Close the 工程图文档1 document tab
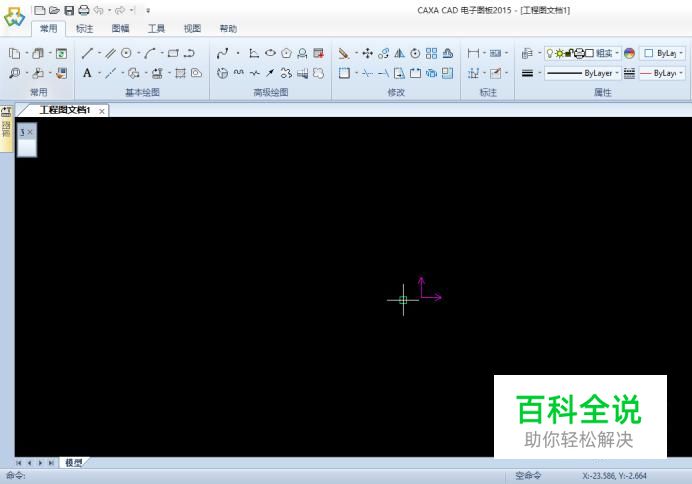The height and width of the screenshot is (484, 692). [x=102, y=111]
